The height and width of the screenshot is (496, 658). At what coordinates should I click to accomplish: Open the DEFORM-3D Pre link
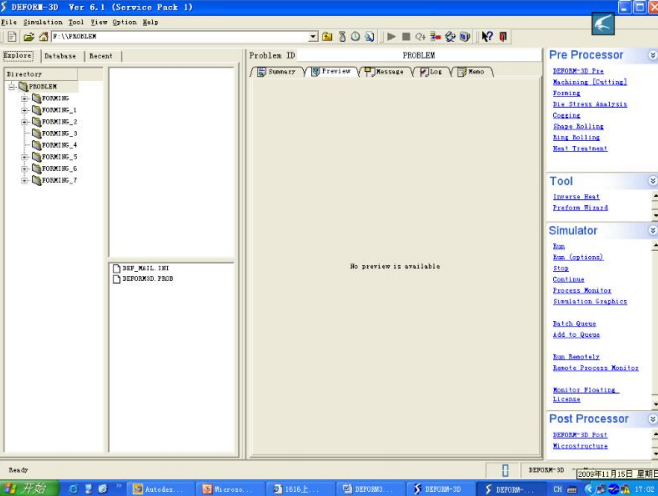pyautogui.click(x=578, y=71)
